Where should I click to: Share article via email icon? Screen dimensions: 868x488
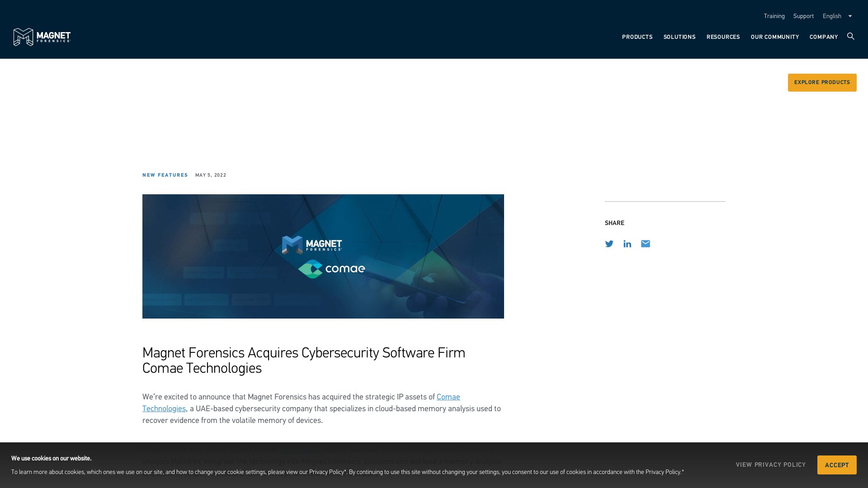click(x=646, y=244)
